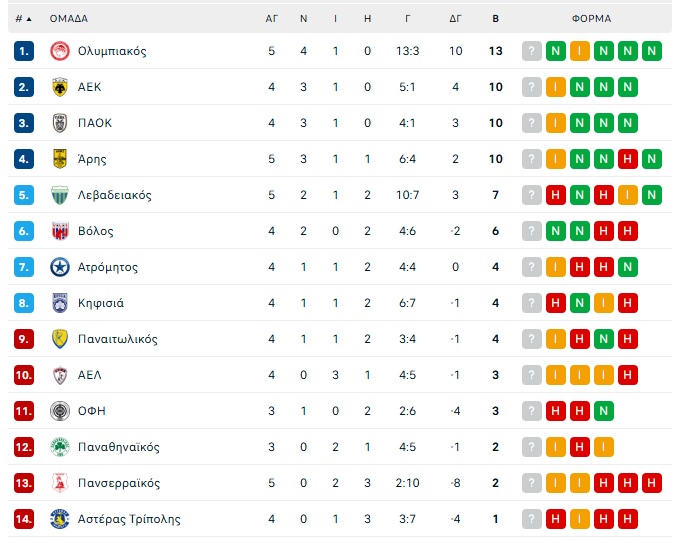Click the ΟΜΑΔΑ column header

point(69,19)
